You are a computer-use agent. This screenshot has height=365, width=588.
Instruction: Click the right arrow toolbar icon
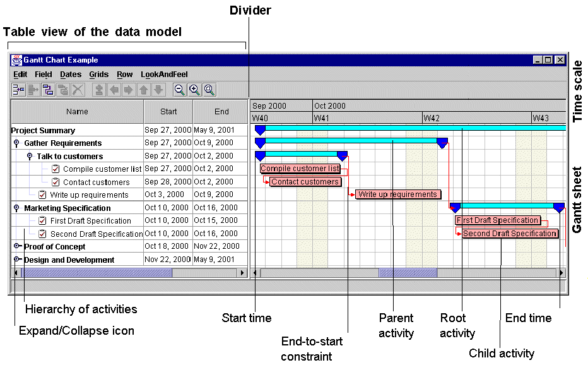click(129, 90)
